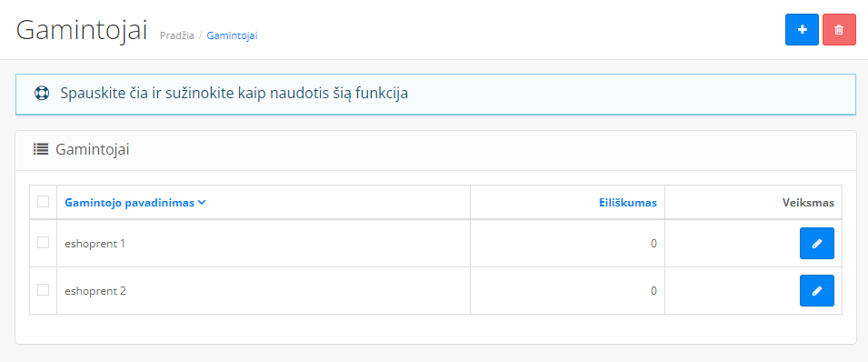Click the Gamintojai page heading
Image resolution: width=868 pixels, height=362 pixels.
click(82, 30)
